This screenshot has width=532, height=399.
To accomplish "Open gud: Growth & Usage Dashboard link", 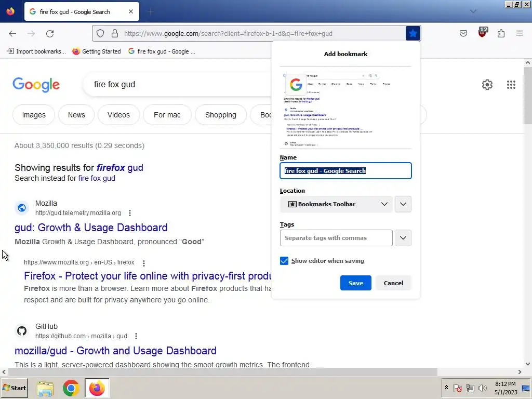I will pos(91,228).
